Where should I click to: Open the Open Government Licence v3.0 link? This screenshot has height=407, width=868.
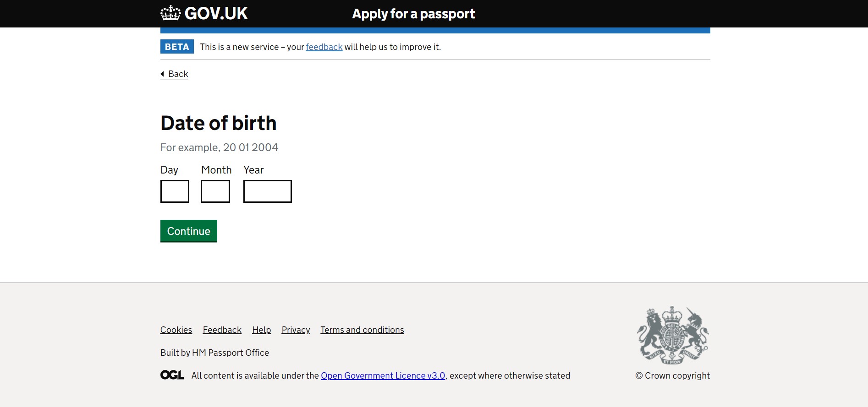383,375
